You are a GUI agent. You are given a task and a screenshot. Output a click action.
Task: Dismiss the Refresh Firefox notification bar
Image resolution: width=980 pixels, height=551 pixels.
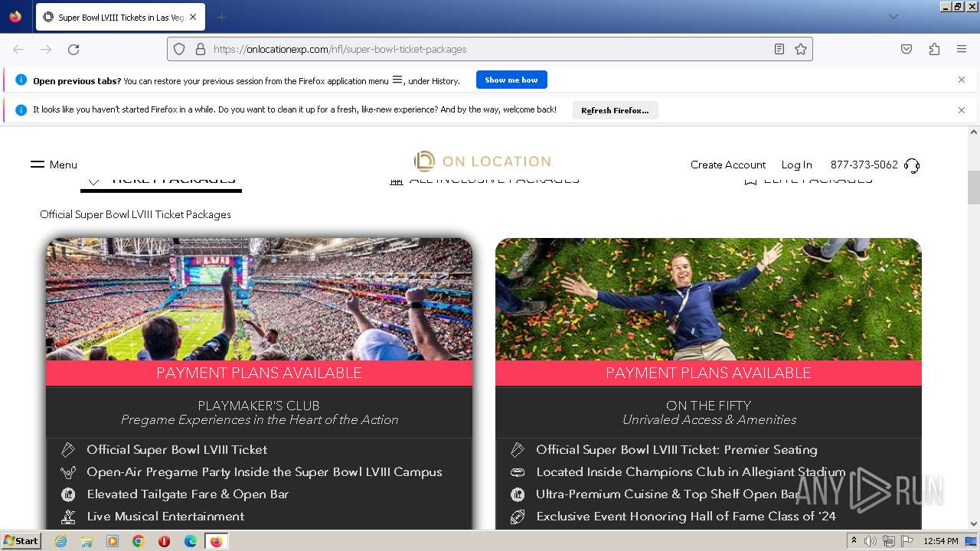coord(962,110)
